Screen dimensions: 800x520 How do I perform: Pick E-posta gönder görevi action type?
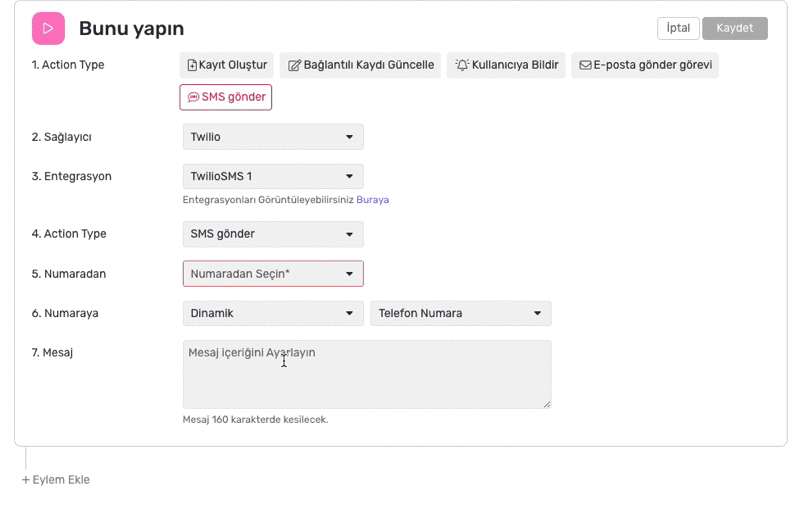[645, 65]
